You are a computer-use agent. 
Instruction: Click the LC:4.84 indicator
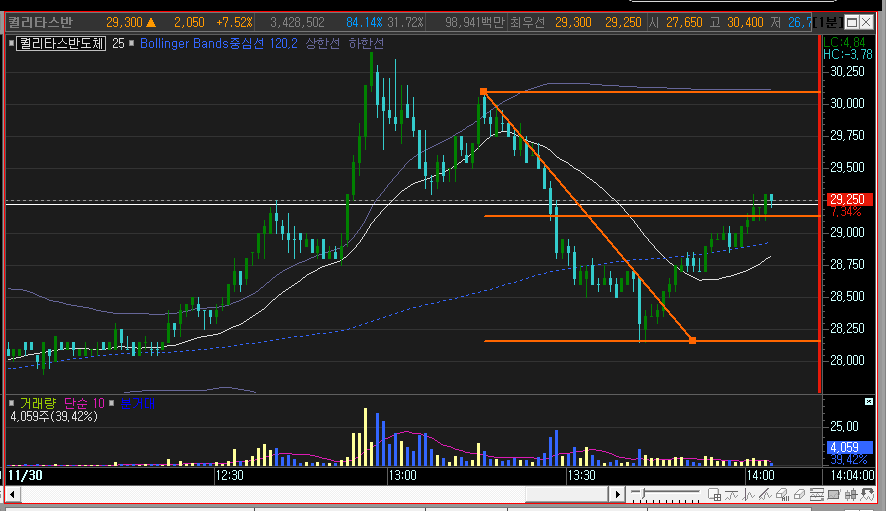click(844, 42)
